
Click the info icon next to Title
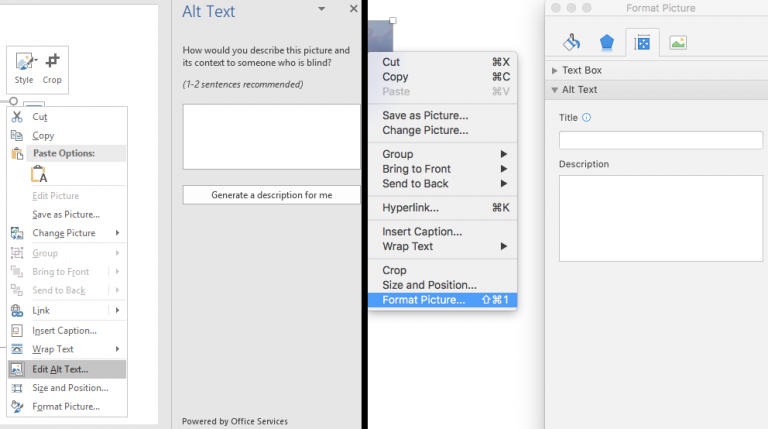click(x=587, y=117)
